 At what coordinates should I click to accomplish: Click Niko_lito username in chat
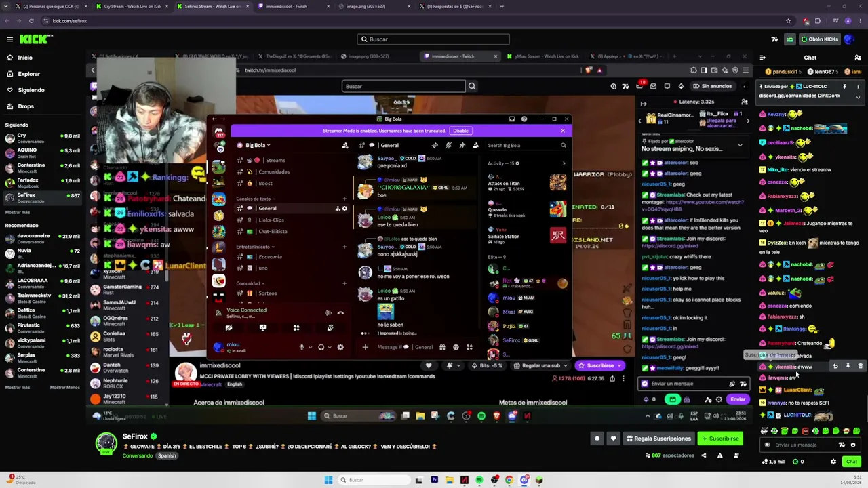pyautogui.click(x=778, y=170)
